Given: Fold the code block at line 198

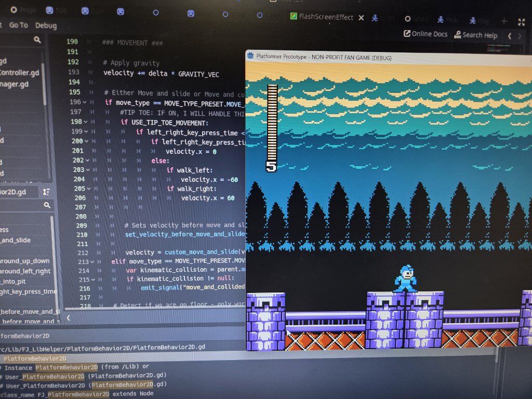Looking at the screenshot, I should [x=86, y=122].
